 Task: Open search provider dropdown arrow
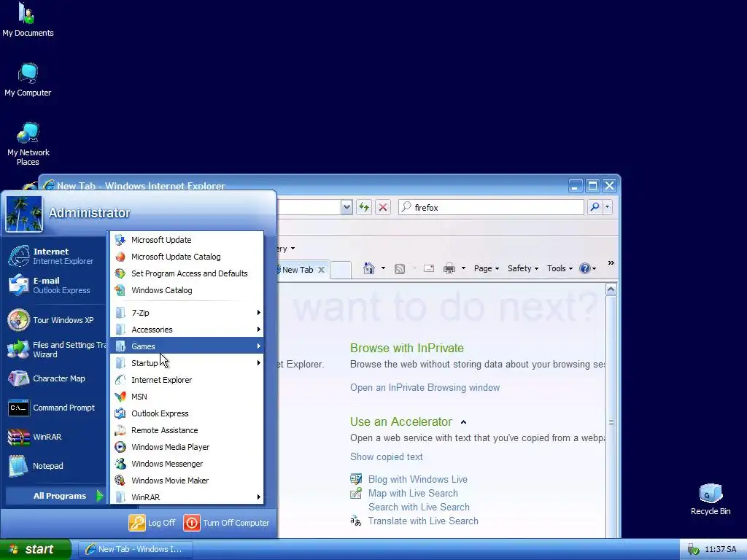tap(607, 207)
